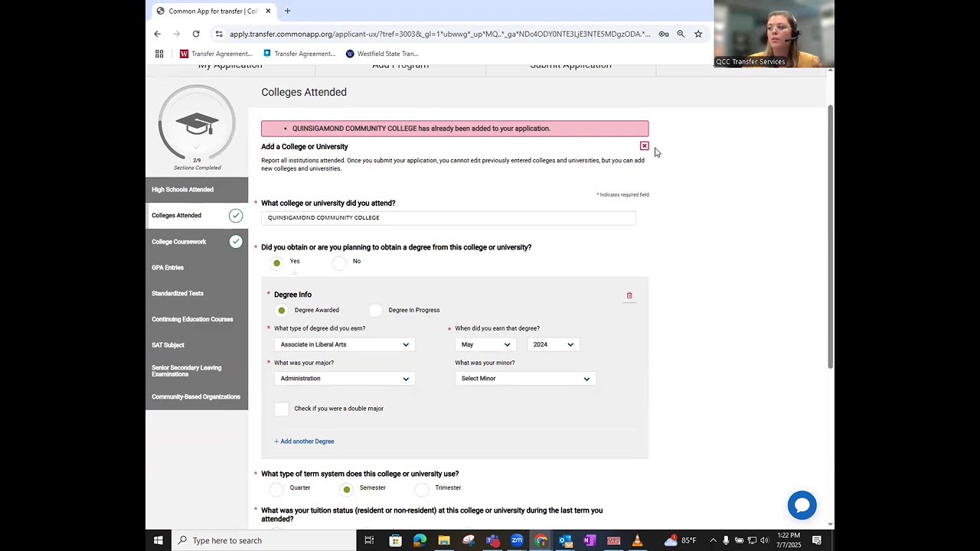Open Task View in the taskbar
Viewport: 980px width, 551px height.
coord(369,540)
